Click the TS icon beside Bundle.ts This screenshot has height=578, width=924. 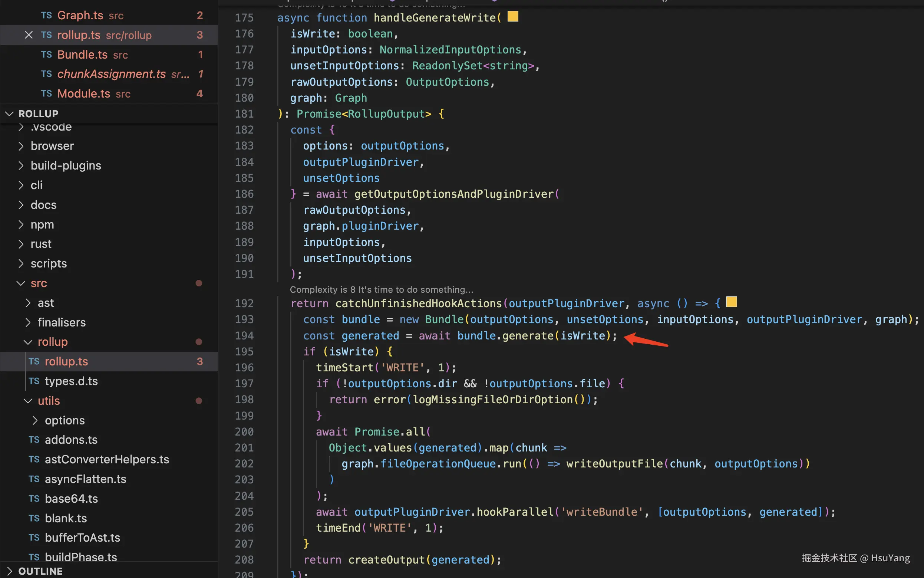pyautogui.click(x=46, y=55)
